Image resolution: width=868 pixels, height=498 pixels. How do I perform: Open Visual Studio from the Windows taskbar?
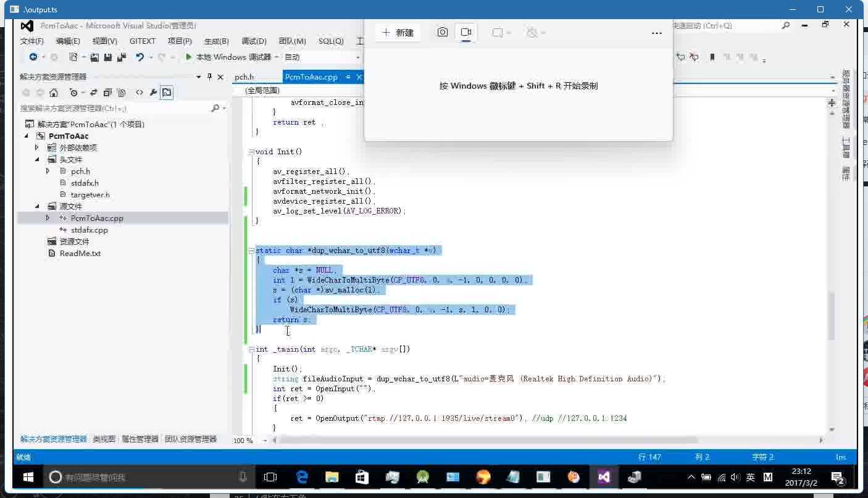pyautogui.click(x=603, y=477)
